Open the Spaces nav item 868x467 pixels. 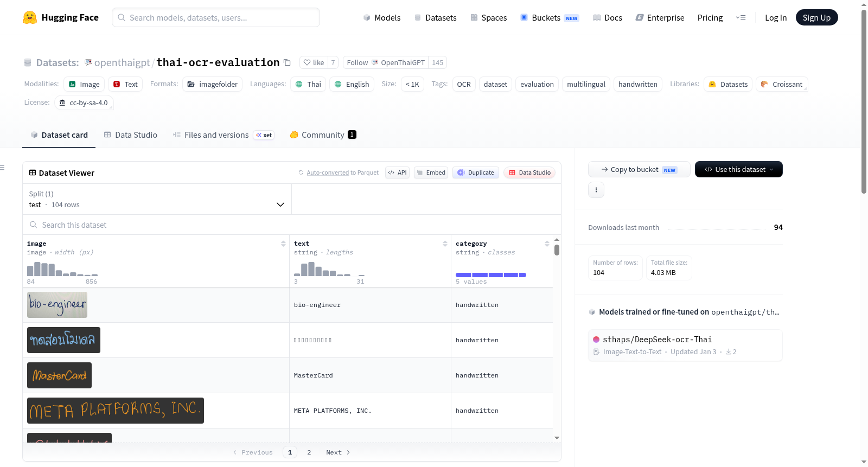[489, 17]
